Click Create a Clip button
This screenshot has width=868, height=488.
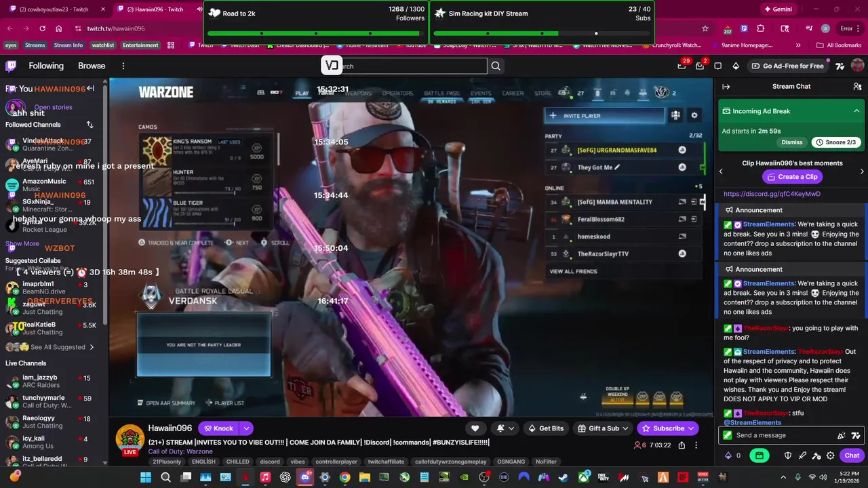tap(791, 177)
